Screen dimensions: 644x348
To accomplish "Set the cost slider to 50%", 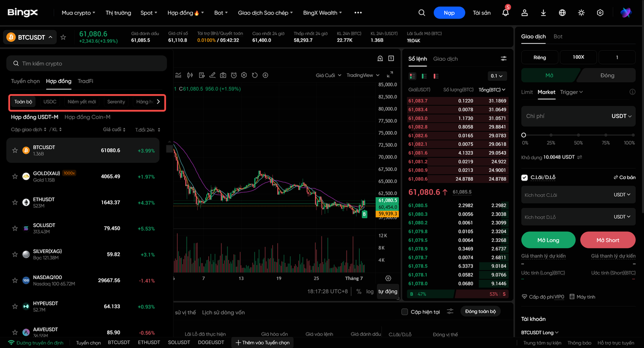I will click(578, 135).
